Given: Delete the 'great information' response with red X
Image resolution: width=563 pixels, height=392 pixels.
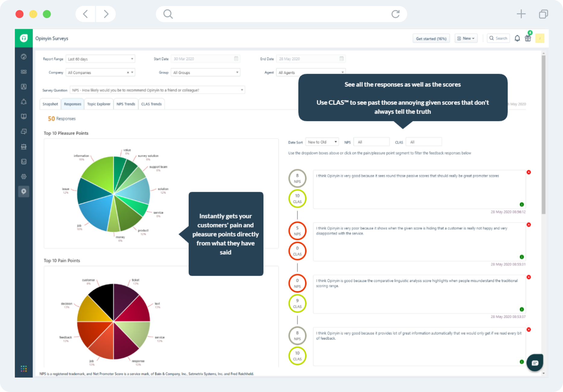Looking at the screenshot, I should (529, 330).
